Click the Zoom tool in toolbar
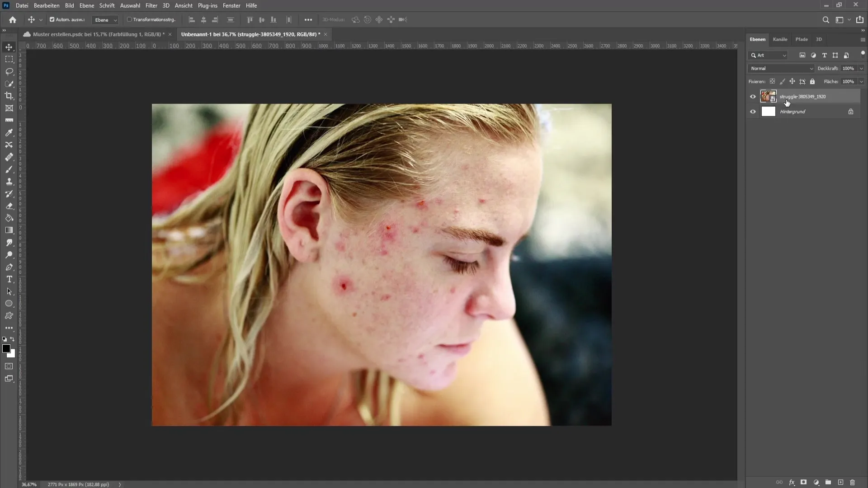The image size is (868, 488). point(9,255)
